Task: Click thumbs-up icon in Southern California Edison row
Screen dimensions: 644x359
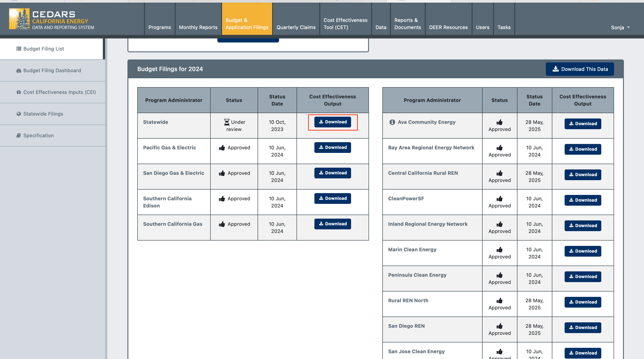Action: pyautogui.click(x=222, y=199)
